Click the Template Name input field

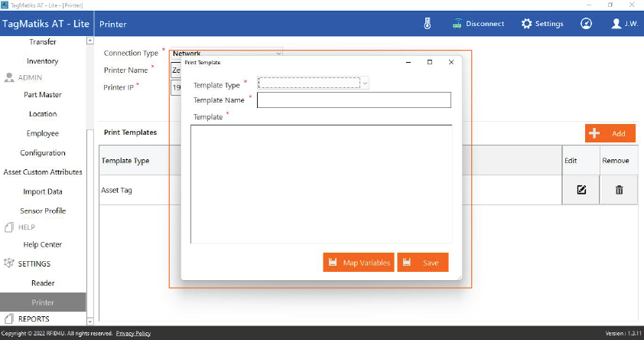[353, 100]
